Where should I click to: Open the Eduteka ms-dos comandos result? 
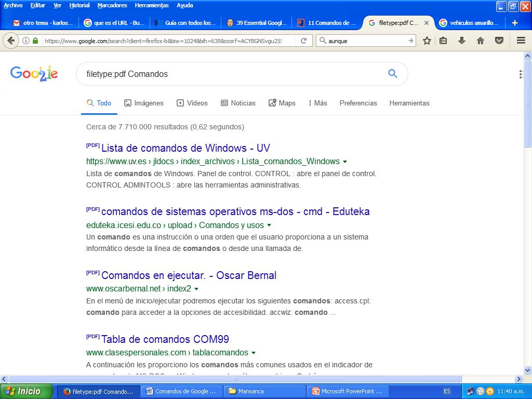[235, 211]
